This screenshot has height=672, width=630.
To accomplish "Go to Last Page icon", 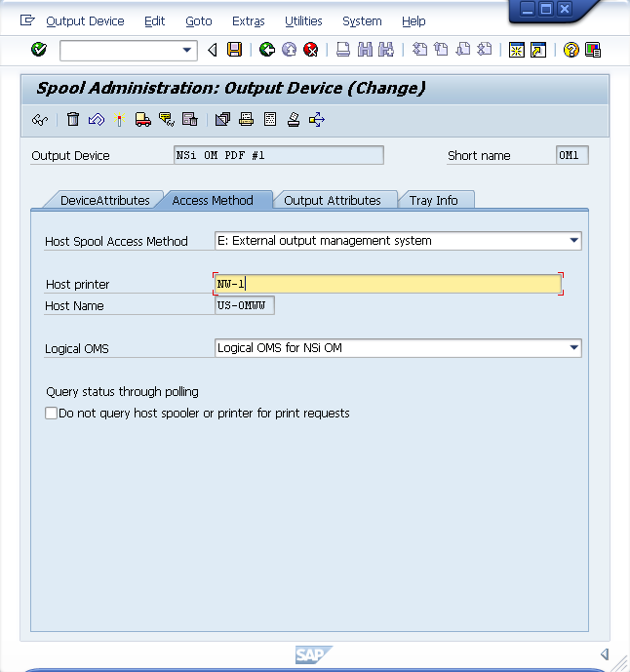I will pos(485,50).
